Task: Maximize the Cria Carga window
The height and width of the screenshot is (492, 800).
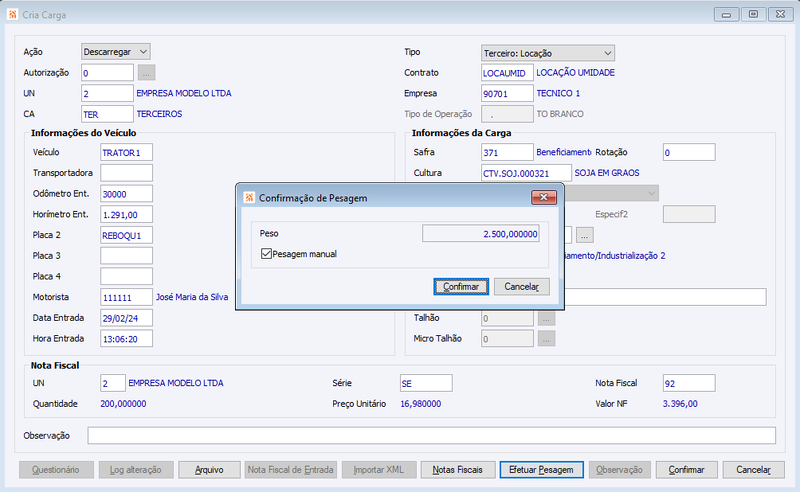Action: 754,14
